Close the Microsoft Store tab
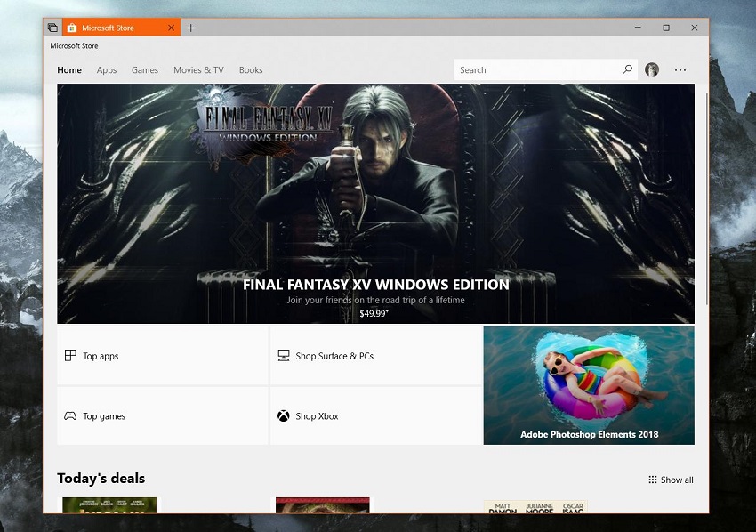This screenshot has height=532, width=756. click(172, 28)
